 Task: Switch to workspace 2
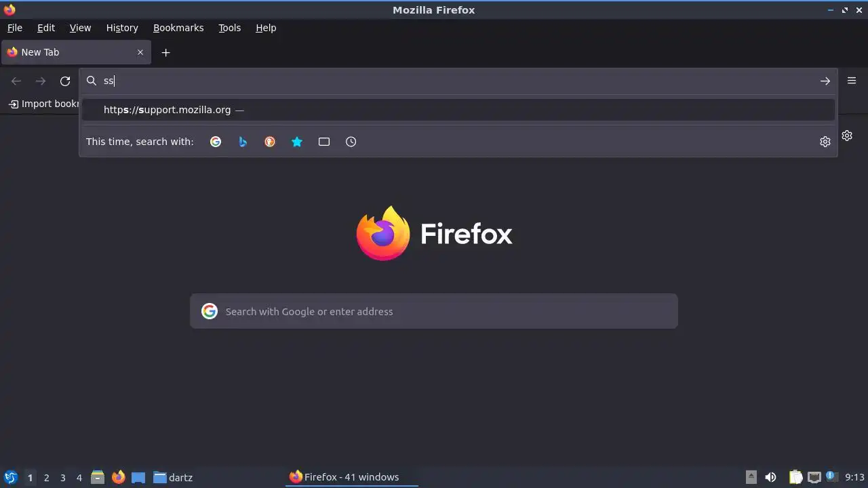pos(46,477)
